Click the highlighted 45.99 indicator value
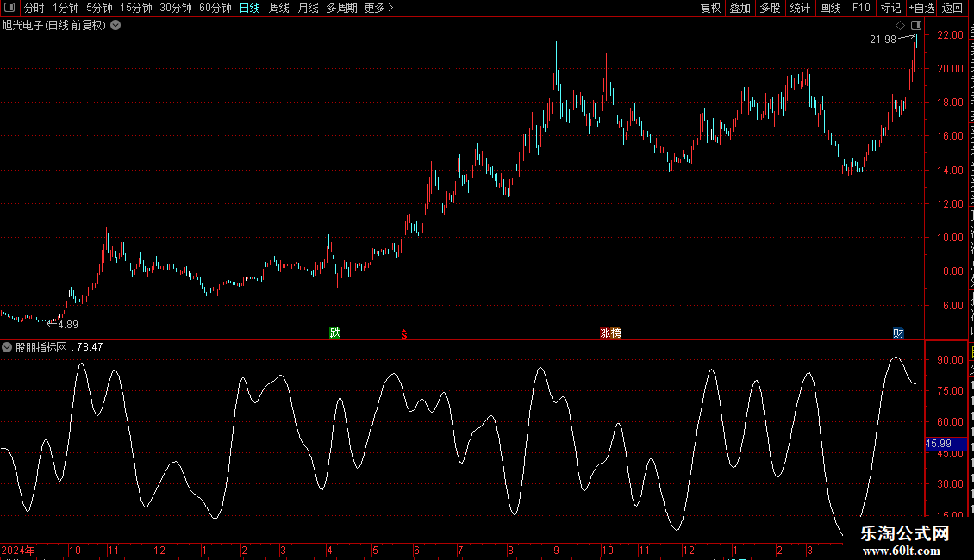The width and height of the screenshot is (974, 560). pos(946,444)
